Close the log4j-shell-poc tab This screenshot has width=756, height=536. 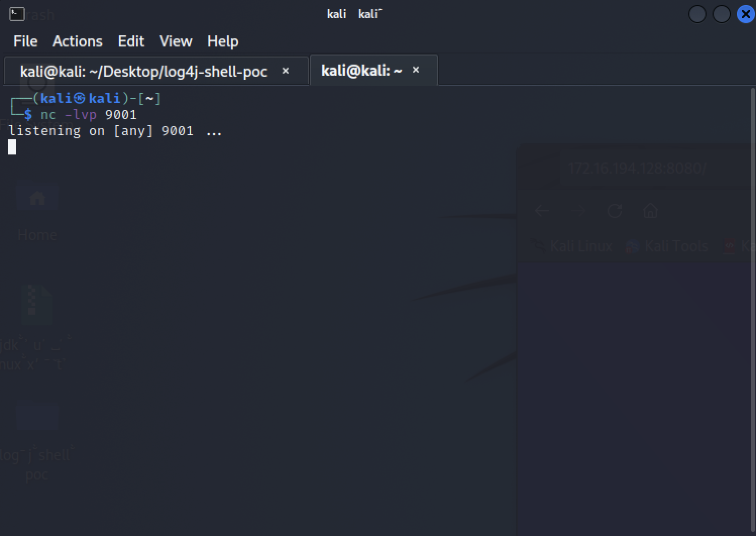pos(286,71)
